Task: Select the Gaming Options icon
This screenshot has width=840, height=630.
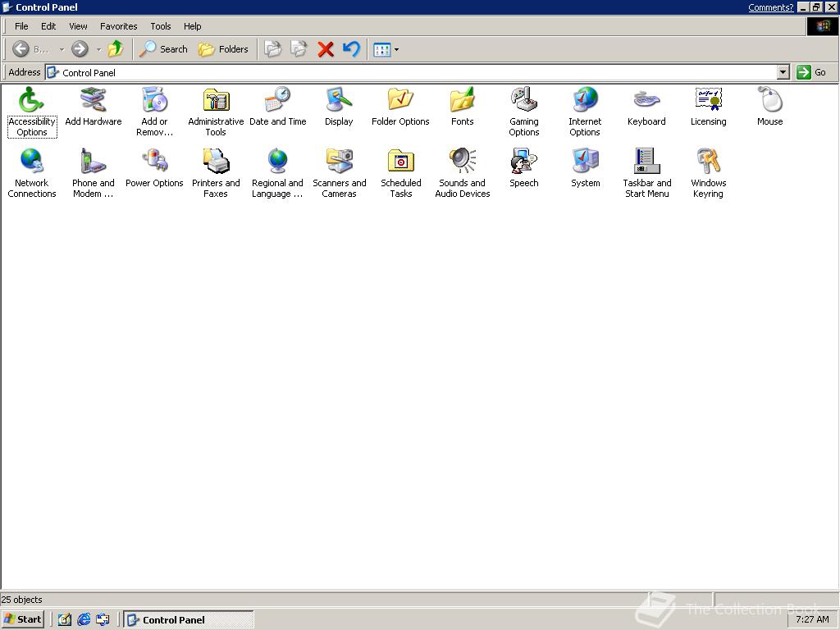Action: click(x=524, y=99)
